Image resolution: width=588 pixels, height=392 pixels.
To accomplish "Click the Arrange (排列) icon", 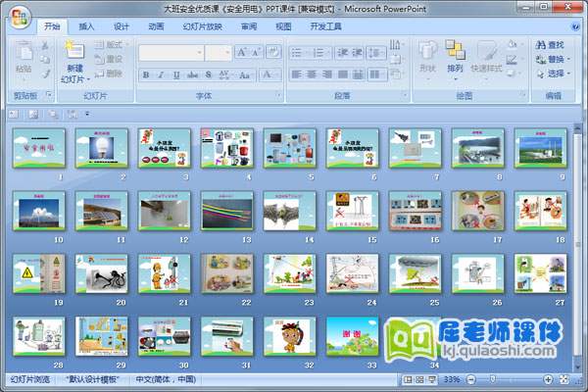I will [x=455, y=52].
